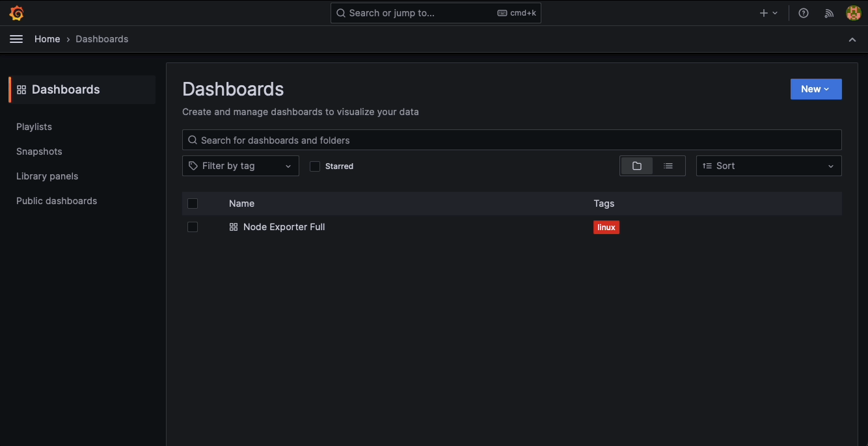
Task: Open the Filter by tag dropdown
Action: pyautogui.click(x=240, y=166)
